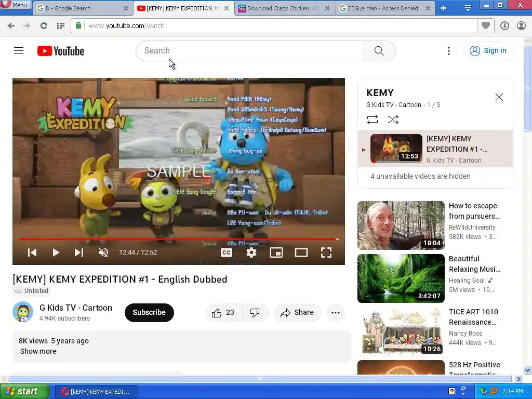Like the video with 23 likes
This screenshot has height=399, width=532.
tap(223, 312)
